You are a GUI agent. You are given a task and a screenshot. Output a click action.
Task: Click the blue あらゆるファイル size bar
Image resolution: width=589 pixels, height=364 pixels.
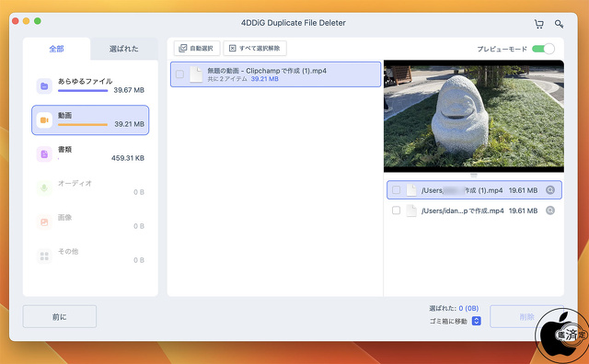coord(83,90)
